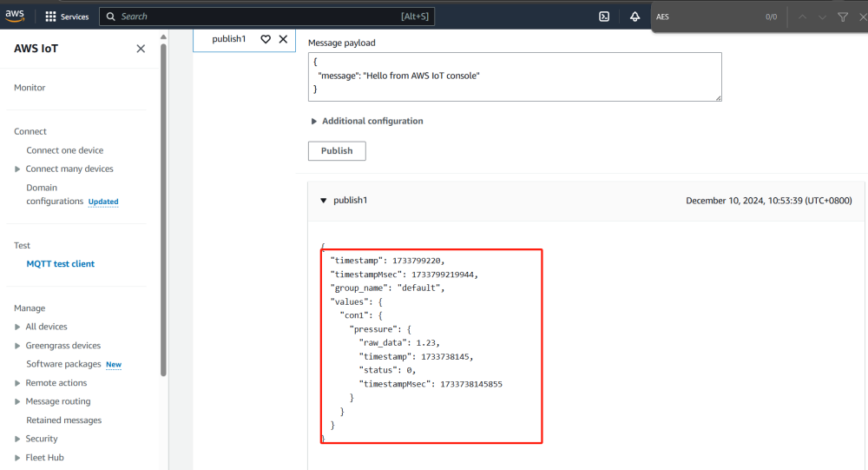Open the Services grid menu
The height and width of the screenshot is (470, 868).
pos(67,17)
